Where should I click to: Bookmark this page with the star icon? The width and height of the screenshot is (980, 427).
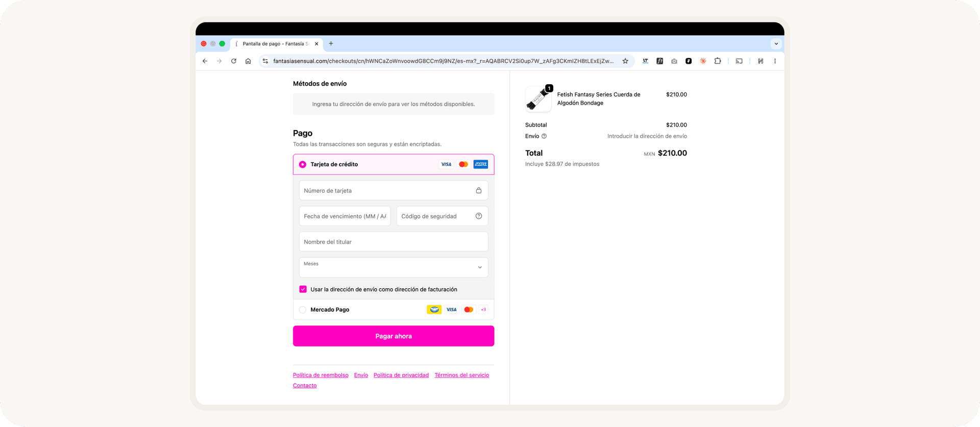pos(625,61)
